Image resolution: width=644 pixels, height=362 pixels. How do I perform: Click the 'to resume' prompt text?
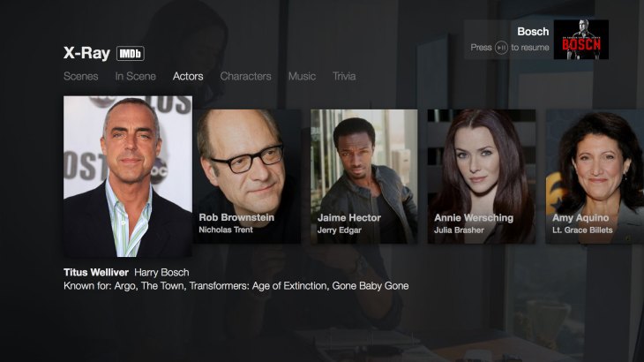530,48
